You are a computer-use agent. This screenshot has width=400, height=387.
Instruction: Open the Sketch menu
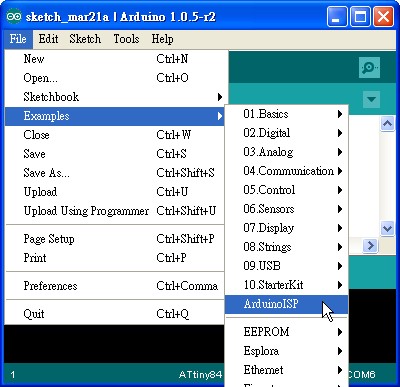tap(85, 39)
